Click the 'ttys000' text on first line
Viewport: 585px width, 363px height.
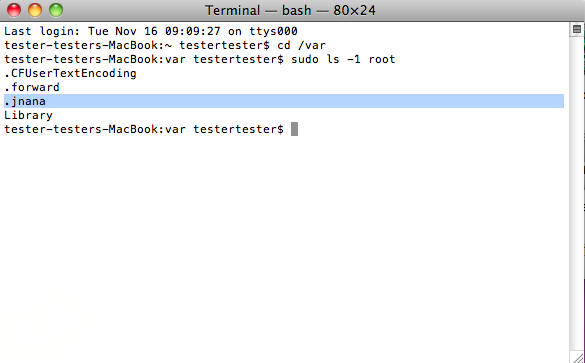pos(273,31)
